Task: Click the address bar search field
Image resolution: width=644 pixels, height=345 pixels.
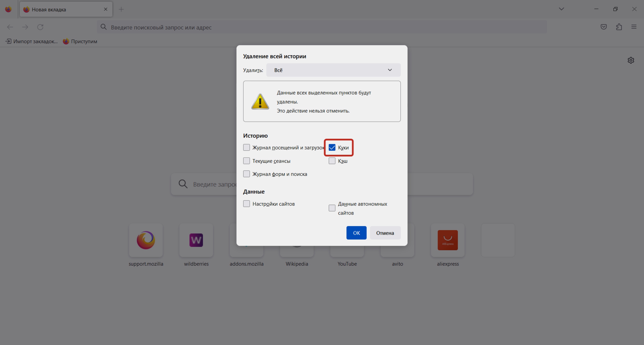Action: coord(322,27)
